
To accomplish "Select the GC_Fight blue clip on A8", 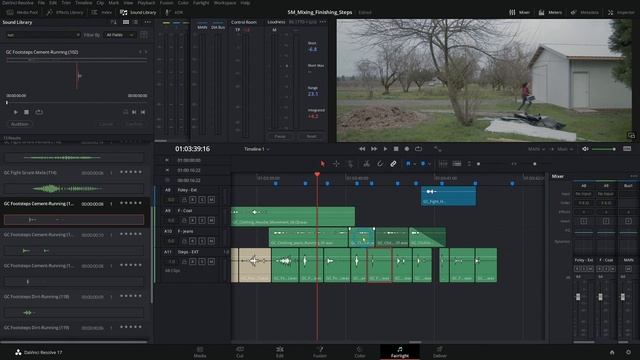I will pyautogui.click(x=448, y=196).
